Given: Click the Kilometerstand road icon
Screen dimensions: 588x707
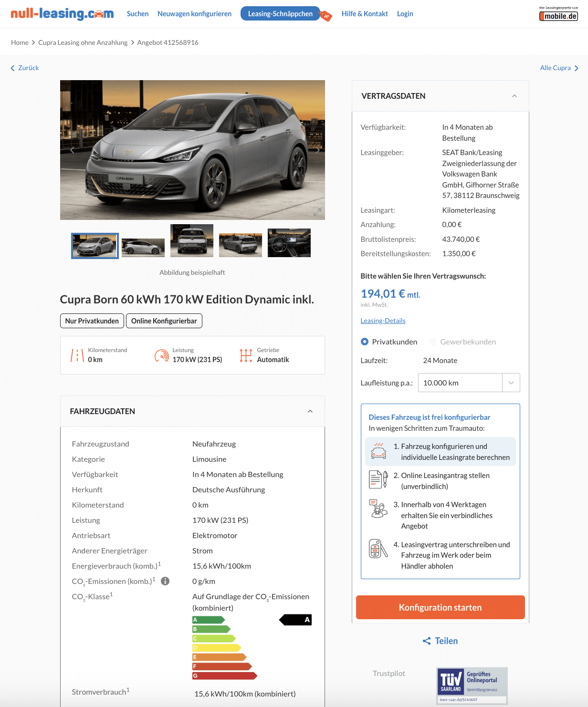Looking at the screenshot, I should pos(77,355).
